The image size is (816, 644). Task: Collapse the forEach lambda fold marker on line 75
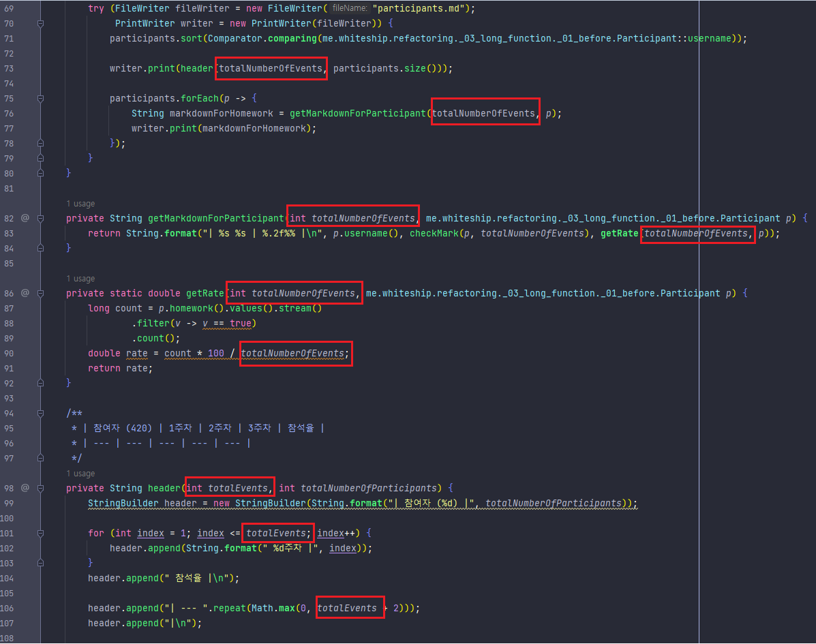click(41, 98)
